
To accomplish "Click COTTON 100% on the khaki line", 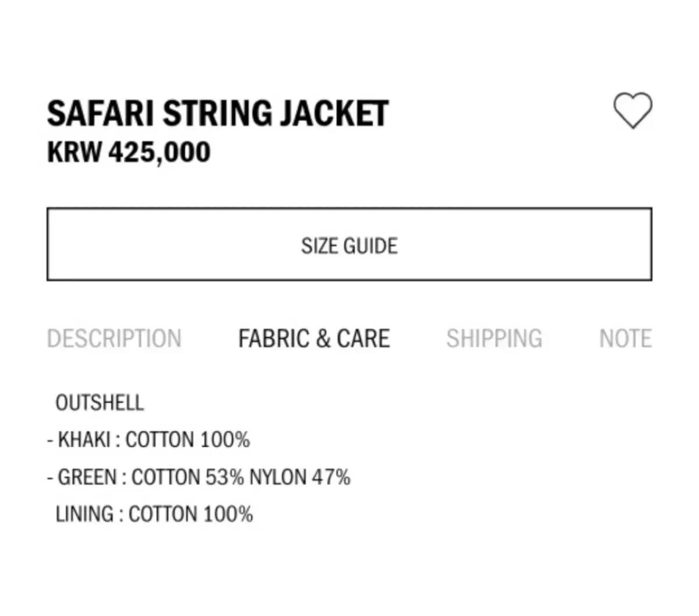I will [188, 439].
